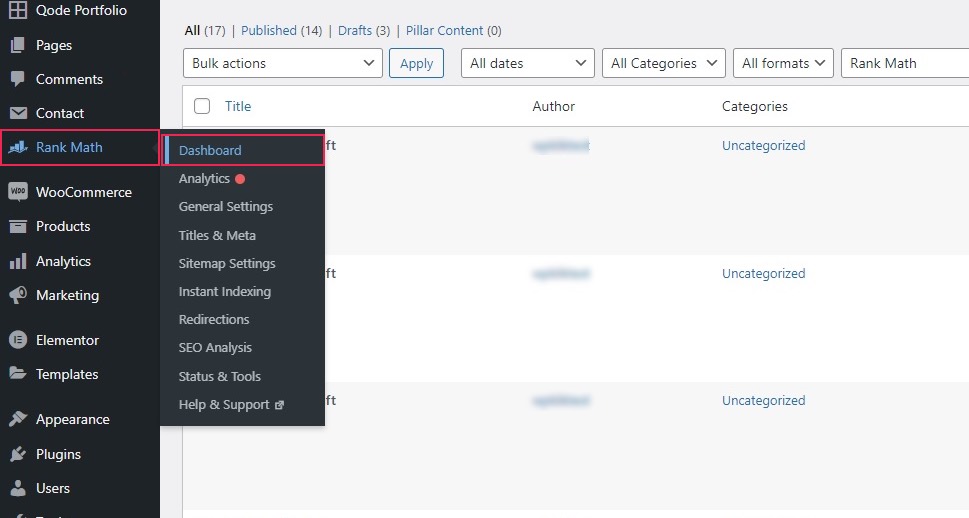Show All posts filter link
Viewport: 969px width, 518px height.
(192, 30)
